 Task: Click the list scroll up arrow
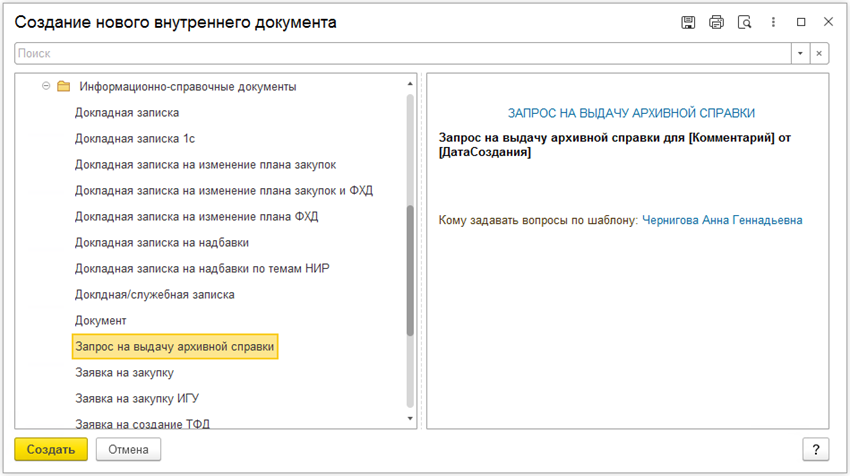point(410,83)
